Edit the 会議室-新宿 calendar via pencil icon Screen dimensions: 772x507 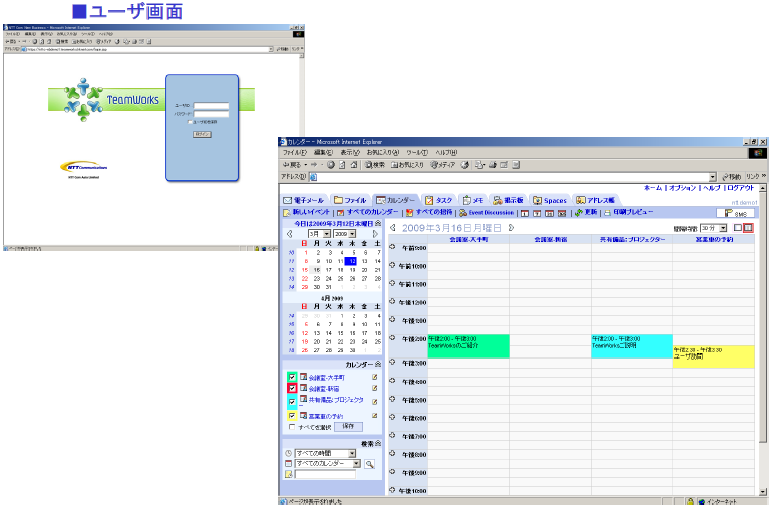[x=375, y=388]
